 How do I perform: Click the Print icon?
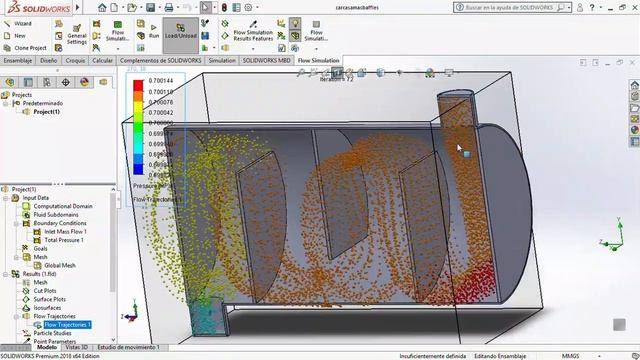(x=169, y=7)
